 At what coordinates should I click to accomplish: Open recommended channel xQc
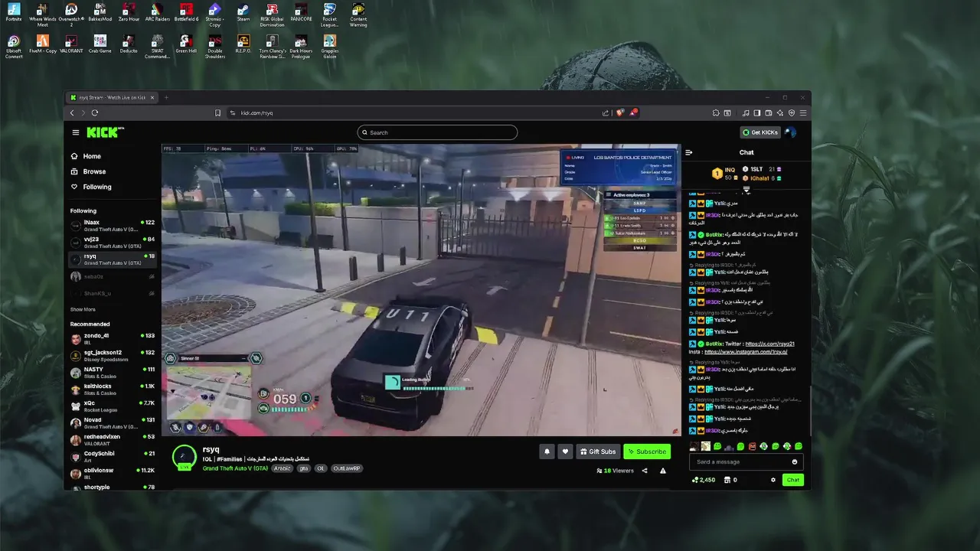(x=113, y=406)
